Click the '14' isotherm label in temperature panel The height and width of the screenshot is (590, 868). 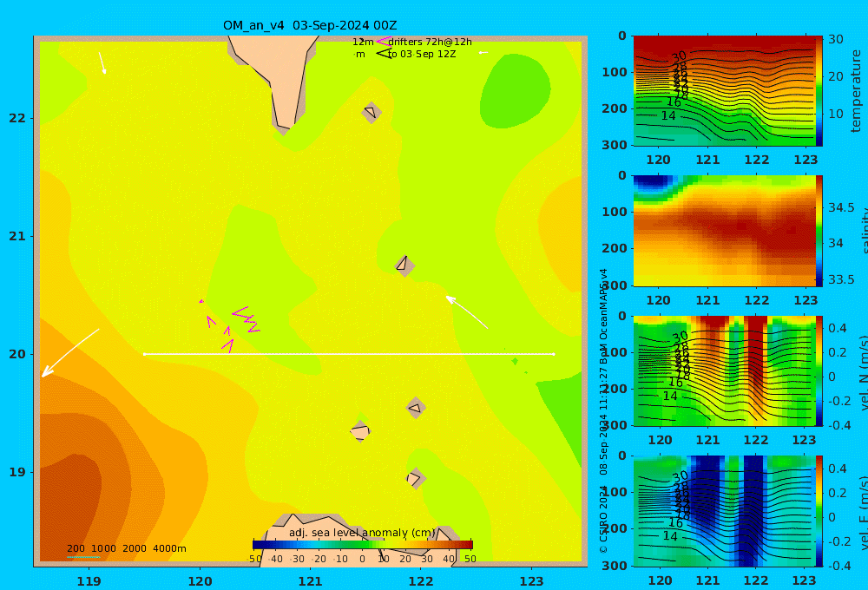coord(668,115)
